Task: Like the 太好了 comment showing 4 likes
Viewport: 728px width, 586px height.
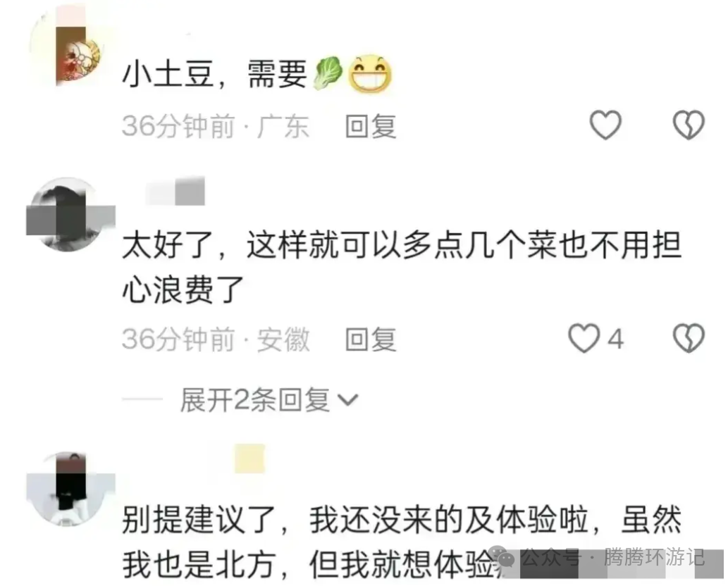Action: coord(596,339)
